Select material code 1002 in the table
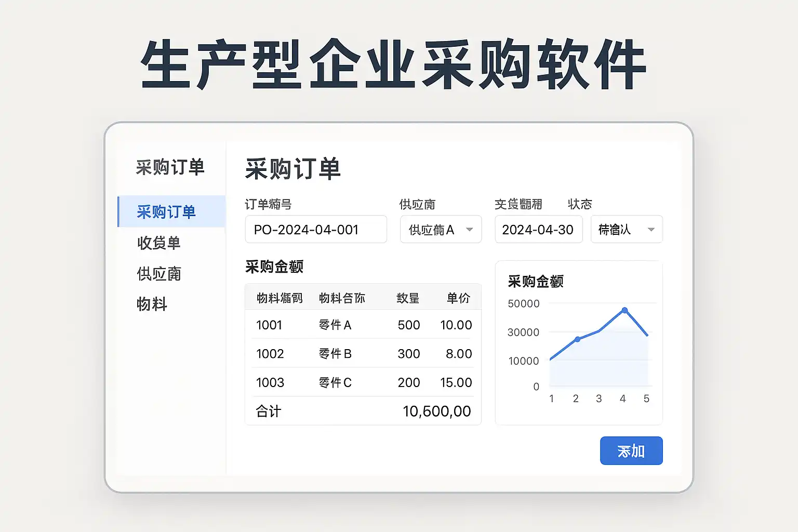 (270, 354)
